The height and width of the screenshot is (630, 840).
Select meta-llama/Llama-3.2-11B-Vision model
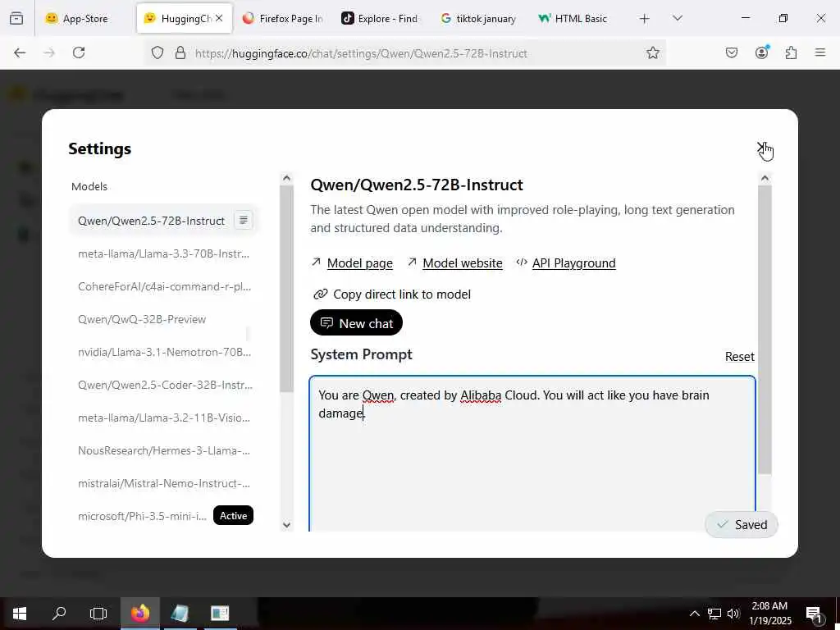coord(163,418)
